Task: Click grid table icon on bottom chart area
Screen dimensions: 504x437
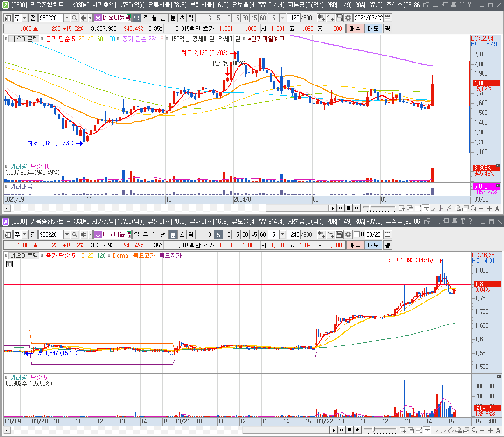Action: (x=9, y=264)
